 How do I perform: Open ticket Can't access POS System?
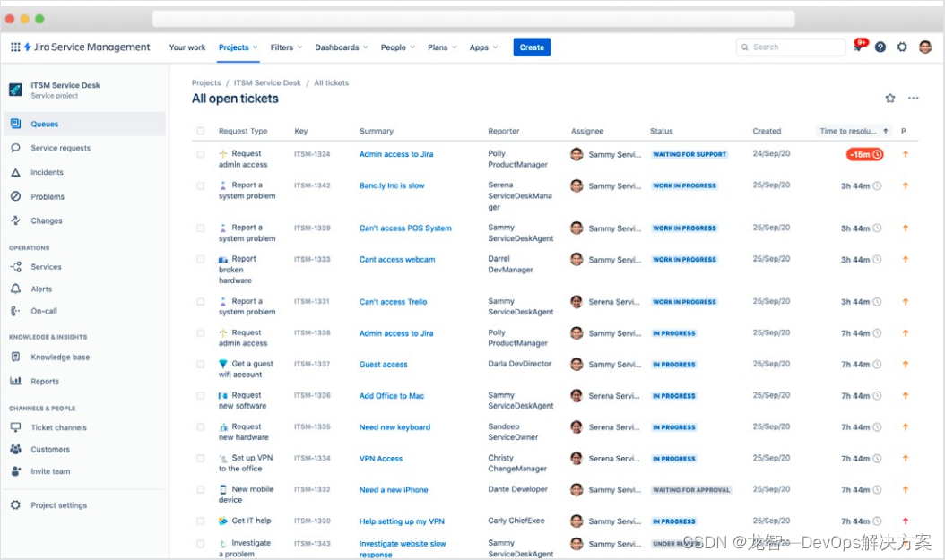[x=405, y=228]
